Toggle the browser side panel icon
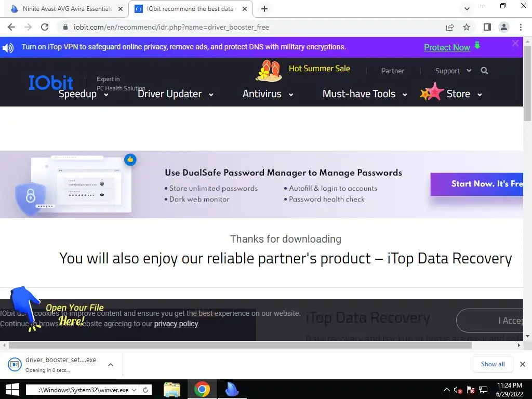 (487, 27)
